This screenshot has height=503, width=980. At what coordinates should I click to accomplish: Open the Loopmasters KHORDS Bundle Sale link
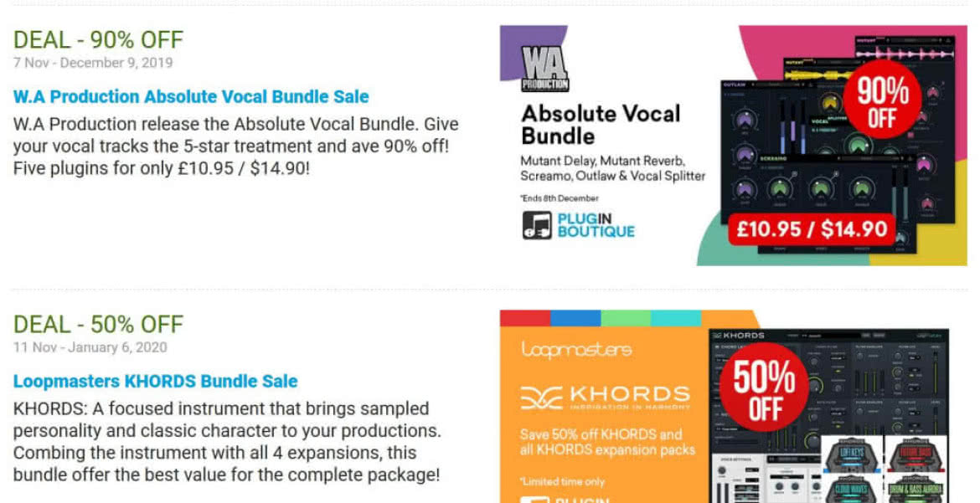point(155,381)
